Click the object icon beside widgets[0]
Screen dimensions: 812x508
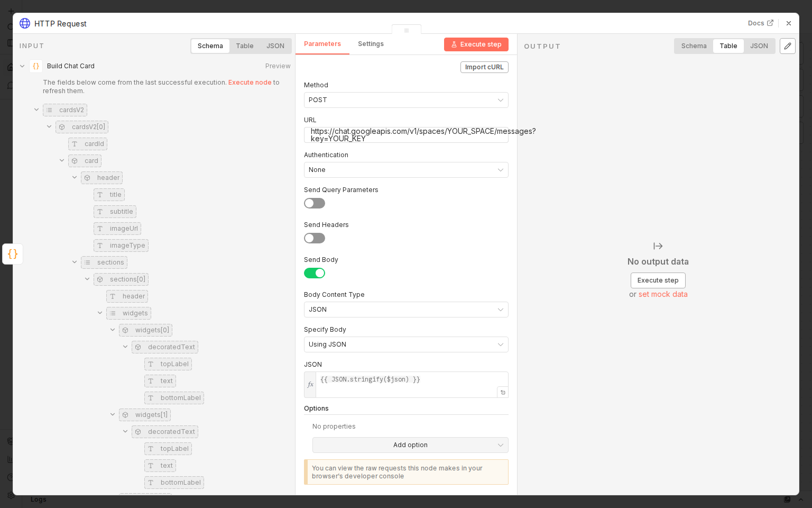pyautogui.click(x=125, y=330)
